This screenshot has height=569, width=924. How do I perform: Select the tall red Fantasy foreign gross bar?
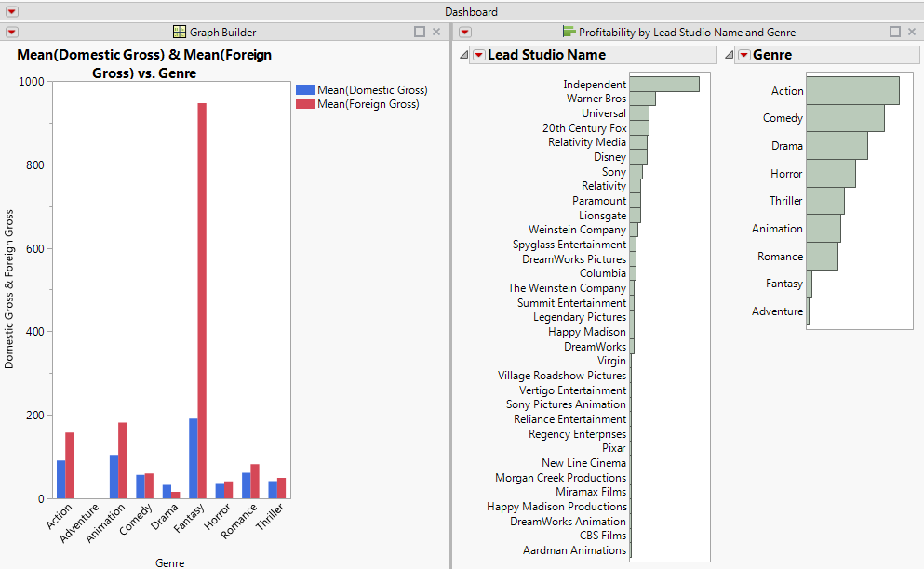(x=202, y=300)
